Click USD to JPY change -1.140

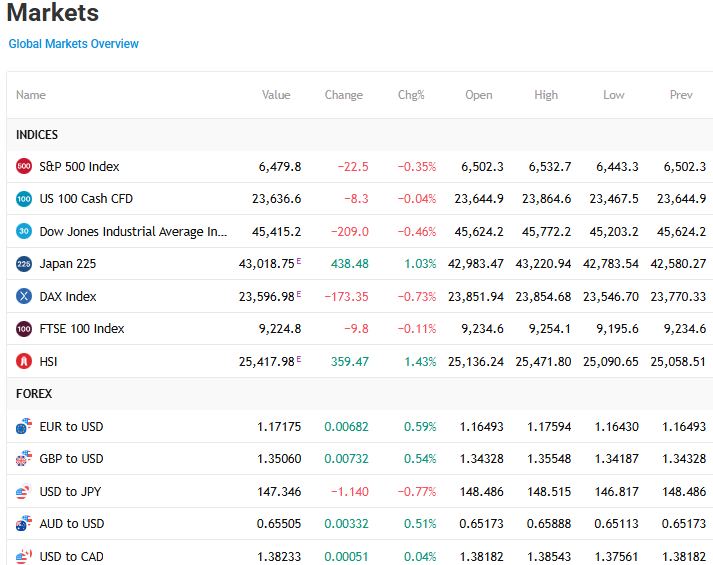(x=350, y=492)
